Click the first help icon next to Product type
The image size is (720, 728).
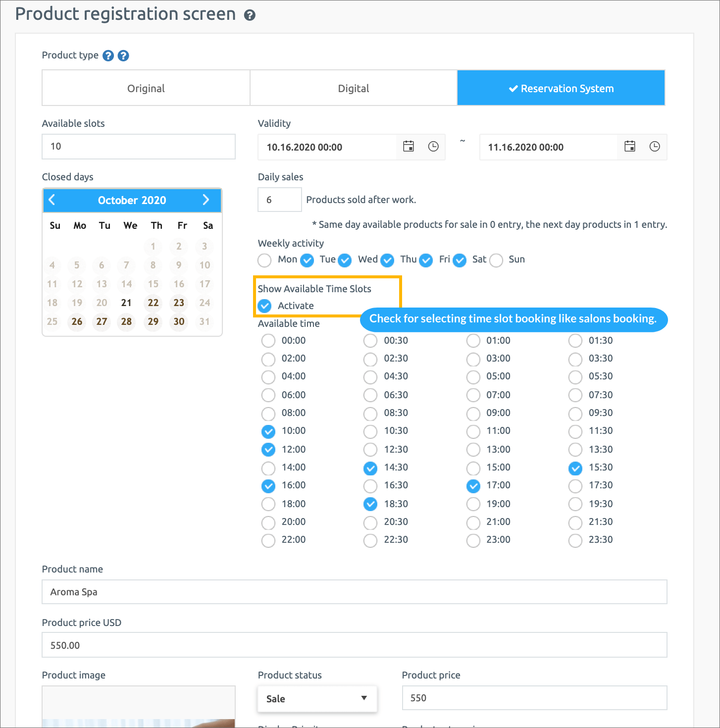[108, 55]
